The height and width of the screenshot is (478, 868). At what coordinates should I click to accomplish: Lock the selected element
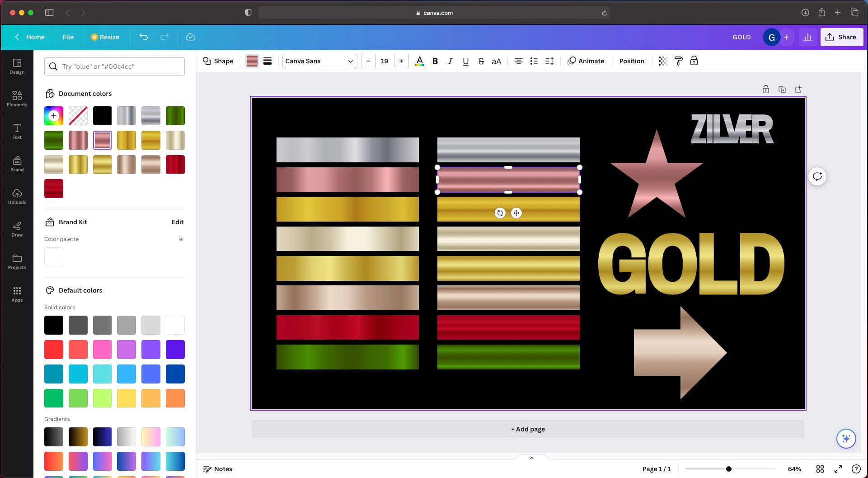coord(694,61)
